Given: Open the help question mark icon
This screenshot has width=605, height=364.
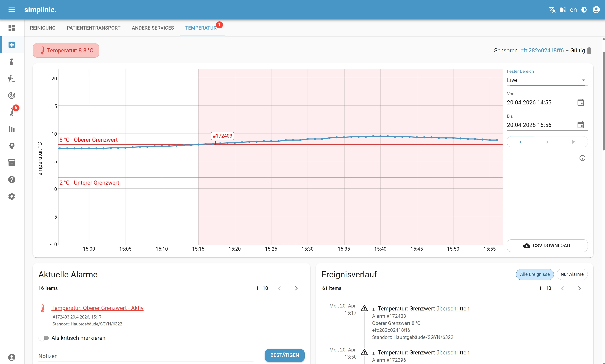Looking at the screenshot, I should (12, 179).
